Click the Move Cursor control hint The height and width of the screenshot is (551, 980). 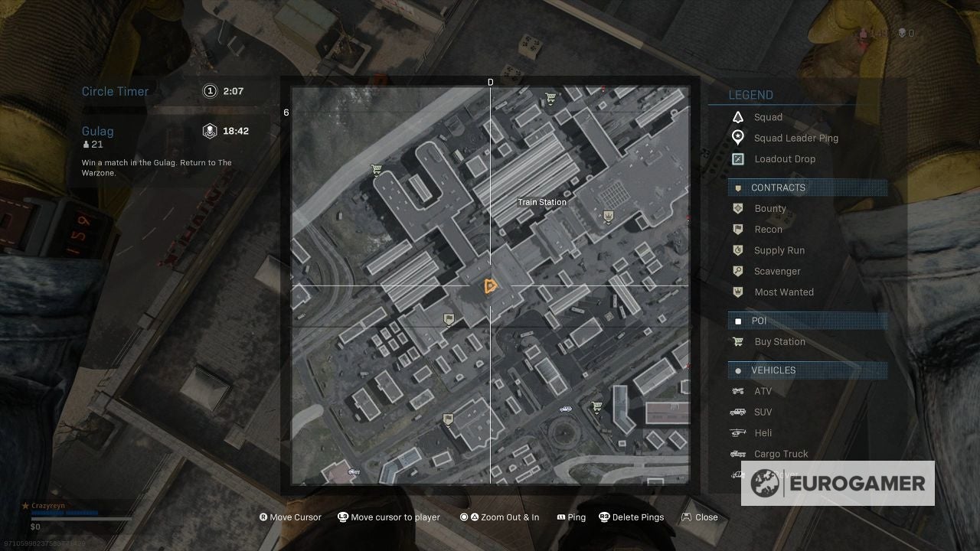click(290, 517)
